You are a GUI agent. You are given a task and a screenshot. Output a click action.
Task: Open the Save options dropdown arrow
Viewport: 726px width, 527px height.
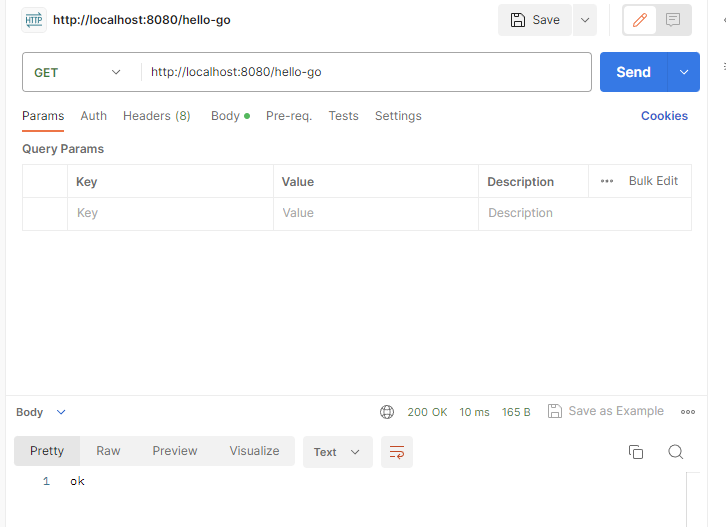[585, 20]
